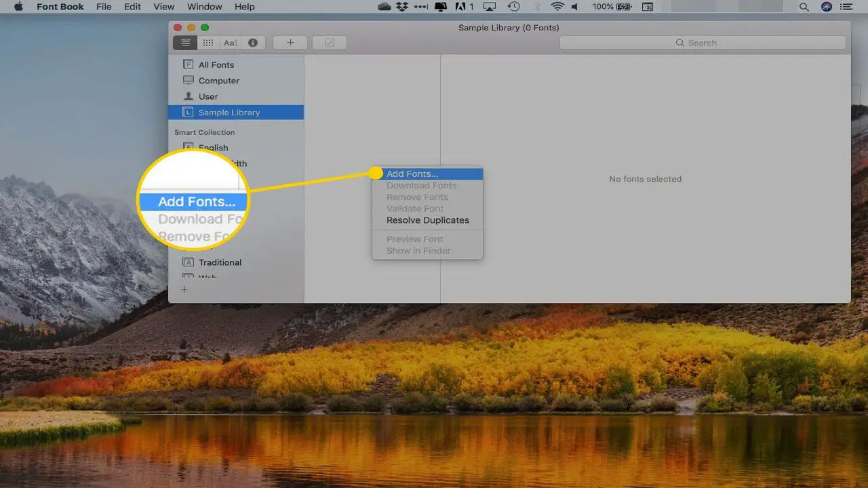Choose Remove Fonts from the context menu

click(x=427, y=197)
